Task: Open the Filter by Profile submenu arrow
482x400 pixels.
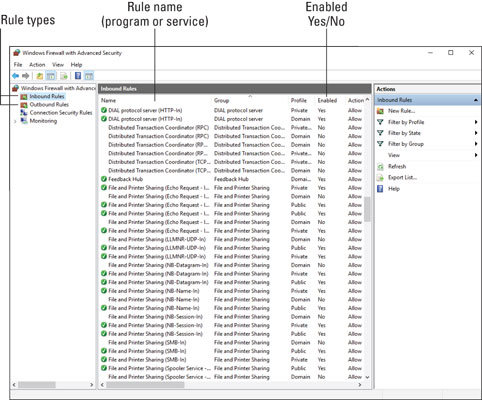Action: (476, 122)
